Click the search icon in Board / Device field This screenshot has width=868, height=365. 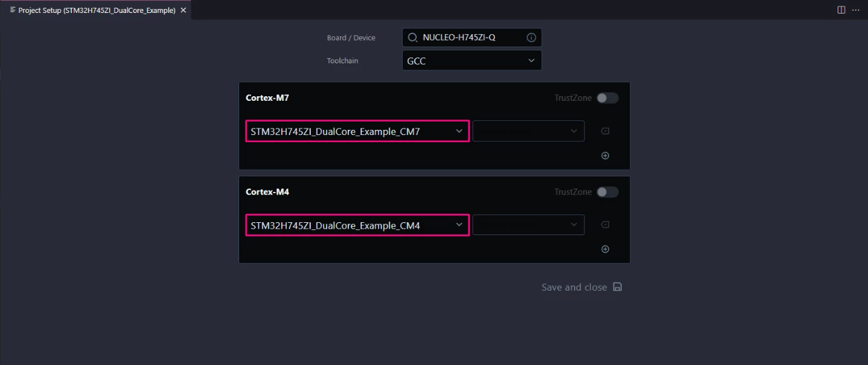point(412,37)
